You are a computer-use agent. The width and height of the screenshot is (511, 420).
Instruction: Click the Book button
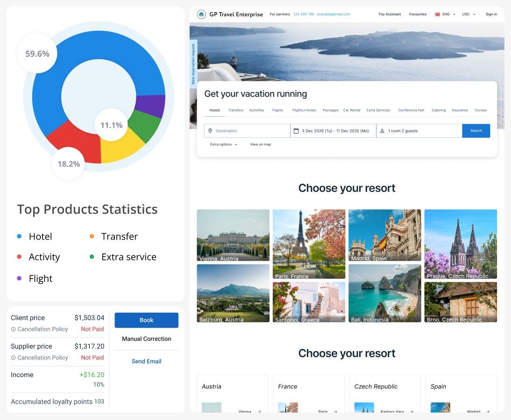[146, 320]
